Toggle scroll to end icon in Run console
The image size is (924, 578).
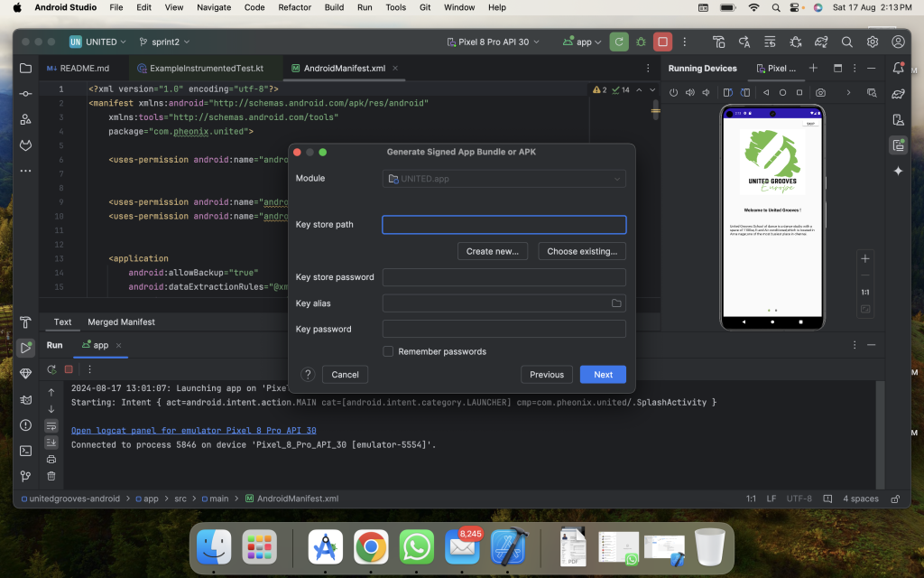51,443
